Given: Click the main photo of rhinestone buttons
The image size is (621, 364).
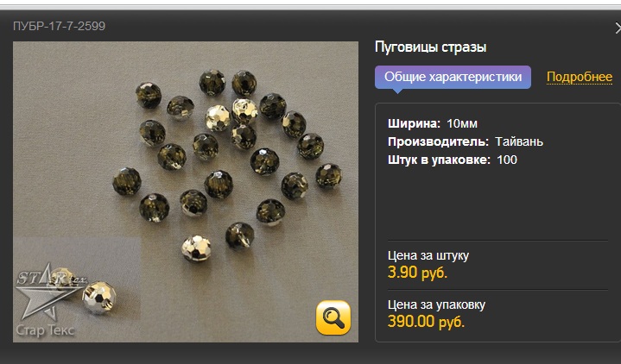Looking at the screenshot, I should pos(186,191).
